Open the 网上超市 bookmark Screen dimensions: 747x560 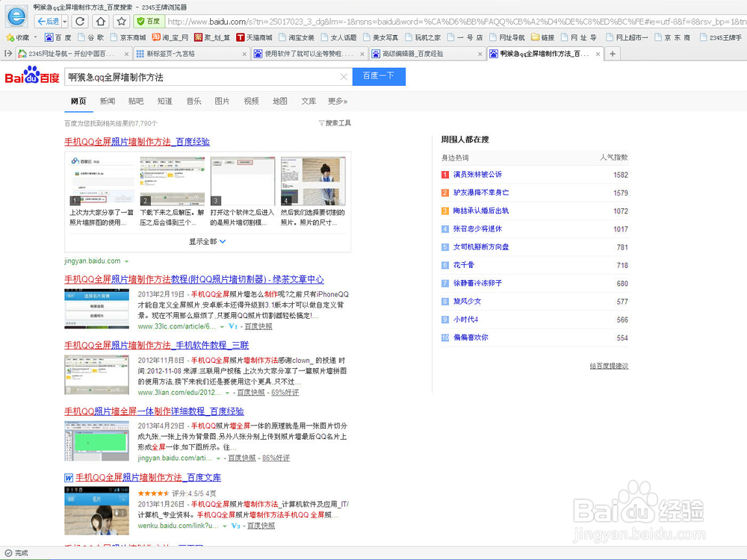point(627,37)
